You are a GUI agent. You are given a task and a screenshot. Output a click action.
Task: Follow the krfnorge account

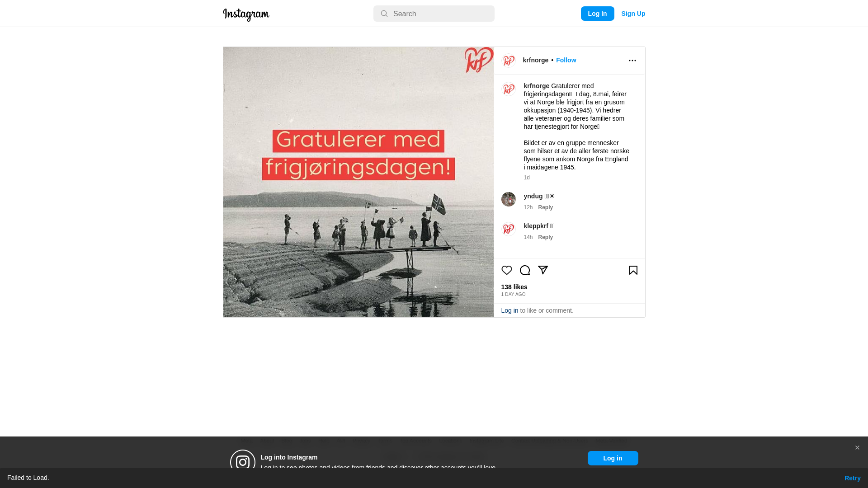tap(566, 60)
